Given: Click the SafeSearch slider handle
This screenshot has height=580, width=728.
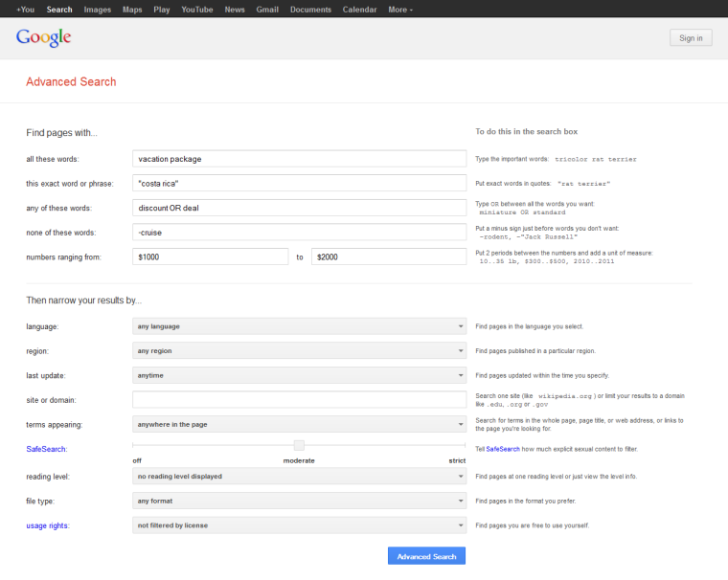Looking at the screenshot, I should [299, 445].
